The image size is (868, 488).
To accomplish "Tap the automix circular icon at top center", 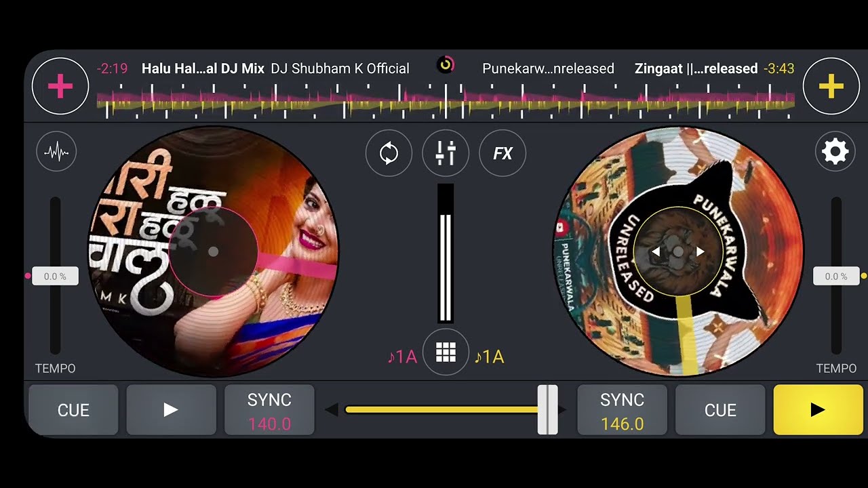I will coord(446,65).
